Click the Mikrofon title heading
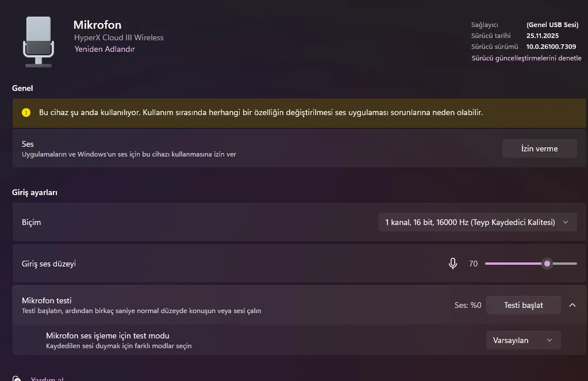This screenshot has width=588, height=381. point(97,25)
